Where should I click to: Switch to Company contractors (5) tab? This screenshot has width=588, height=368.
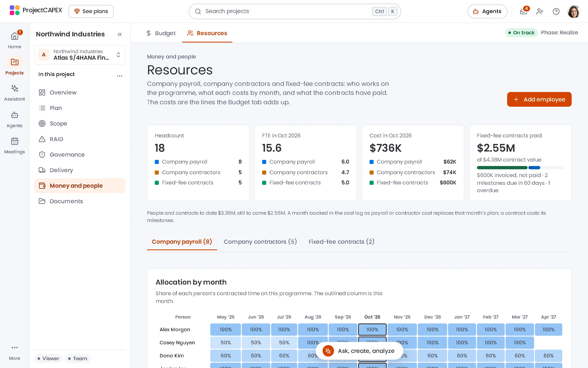pyautogui.click(x=260, y=242)
